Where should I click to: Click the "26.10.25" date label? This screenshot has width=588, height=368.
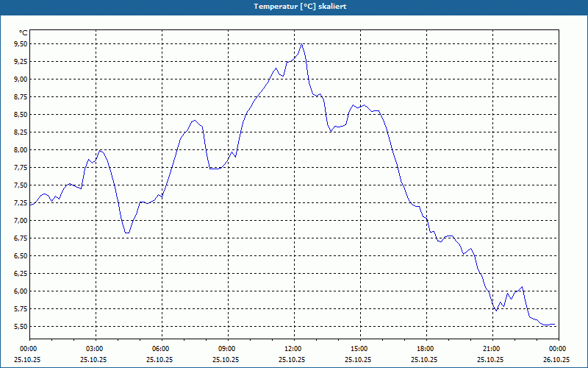(556, 359)
